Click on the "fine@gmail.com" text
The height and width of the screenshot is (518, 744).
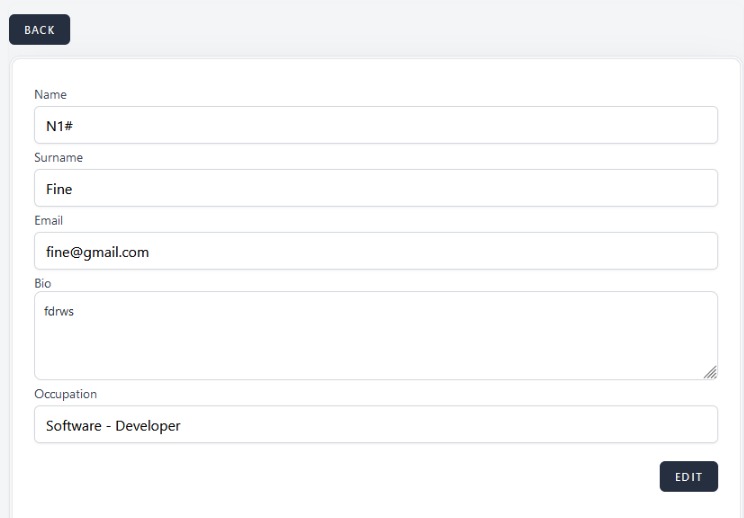97,252
